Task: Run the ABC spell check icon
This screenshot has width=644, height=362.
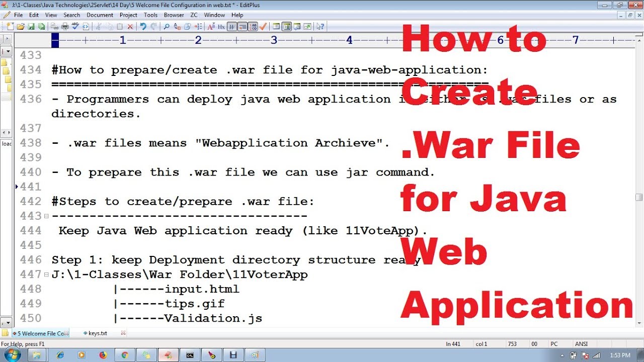Action: (75, 26)
